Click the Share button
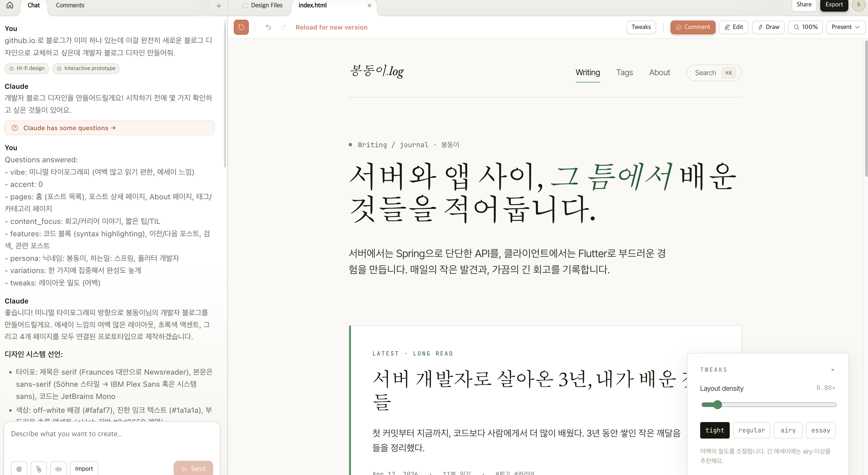The height and width of the screenshot is (475, 868). (804, 5)
